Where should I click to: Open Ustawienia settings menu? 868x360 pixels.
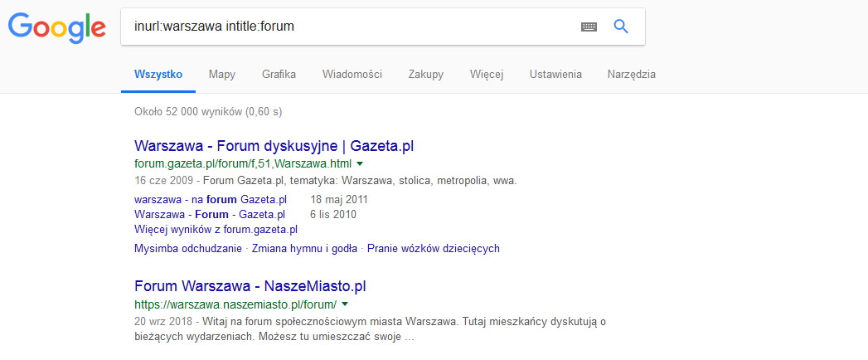coord(555,74)
